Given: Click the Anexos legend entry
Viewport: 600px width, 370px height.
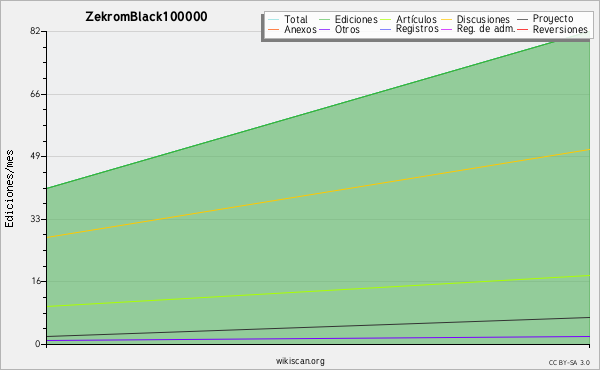Looking at the screenshot, I should 292,29.
